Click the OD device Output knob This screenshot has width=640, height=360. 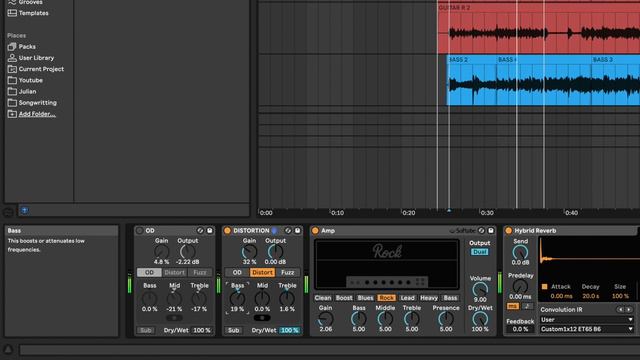(188, 252)
